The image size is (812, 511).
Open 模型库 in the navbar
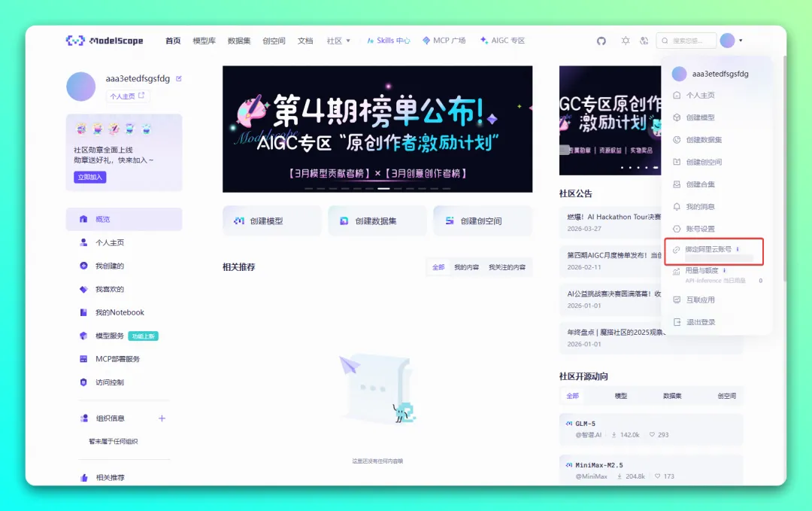(x=204, y=41)
